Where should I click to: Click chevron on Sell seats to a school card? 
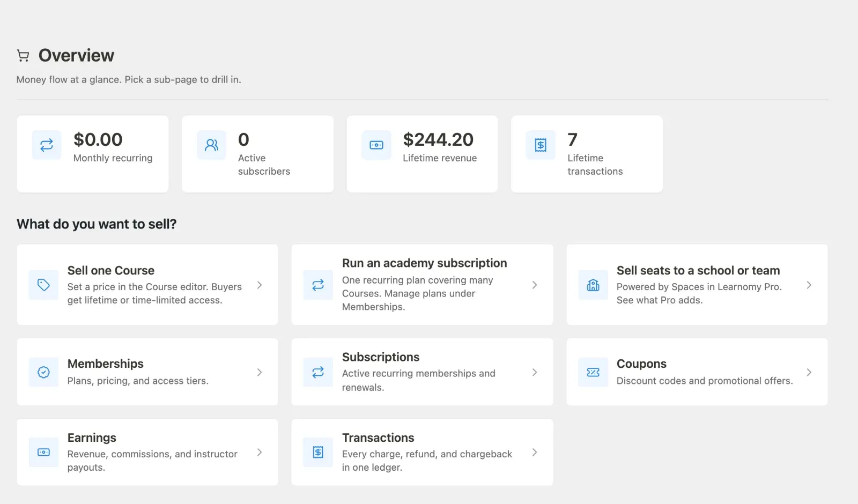pyautogui.click(x=809, y=285)
